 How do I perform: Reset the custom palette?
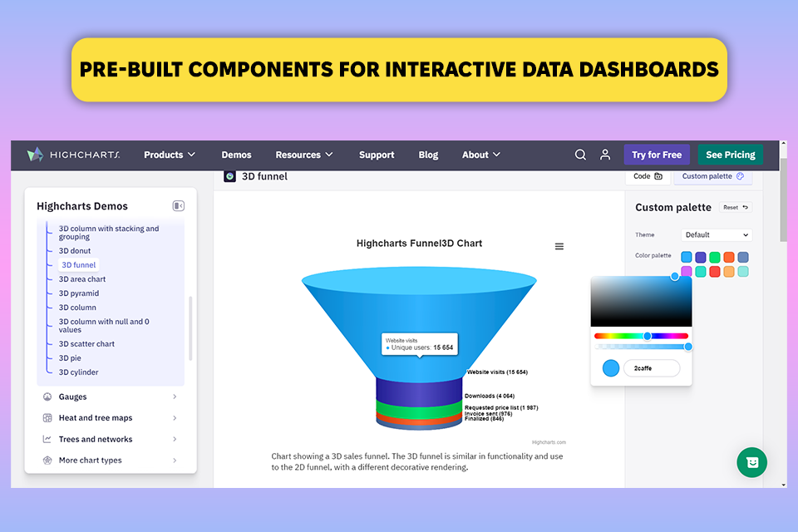click(x=736, y=207)
